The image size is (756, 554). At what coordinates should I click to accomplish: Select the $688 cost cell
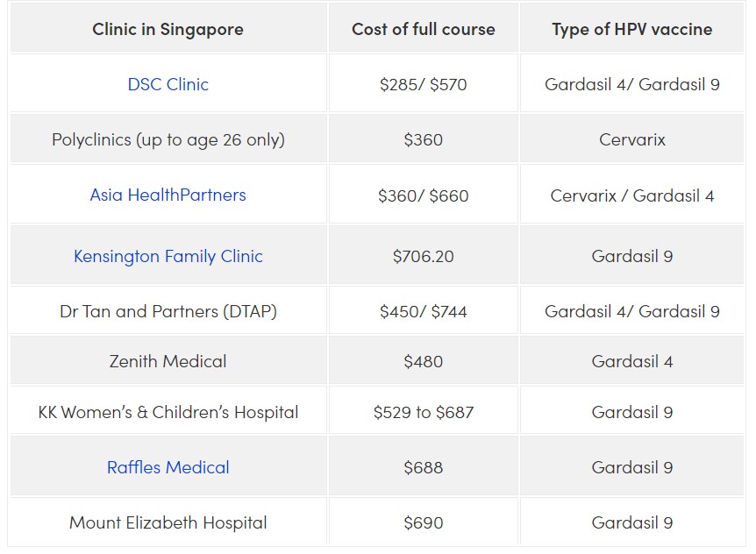(424, 467)
